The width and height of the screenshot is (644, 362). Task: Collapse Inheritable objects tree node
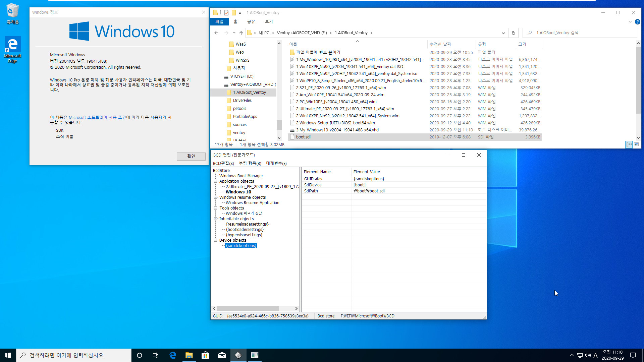click(x=216, y=219)
